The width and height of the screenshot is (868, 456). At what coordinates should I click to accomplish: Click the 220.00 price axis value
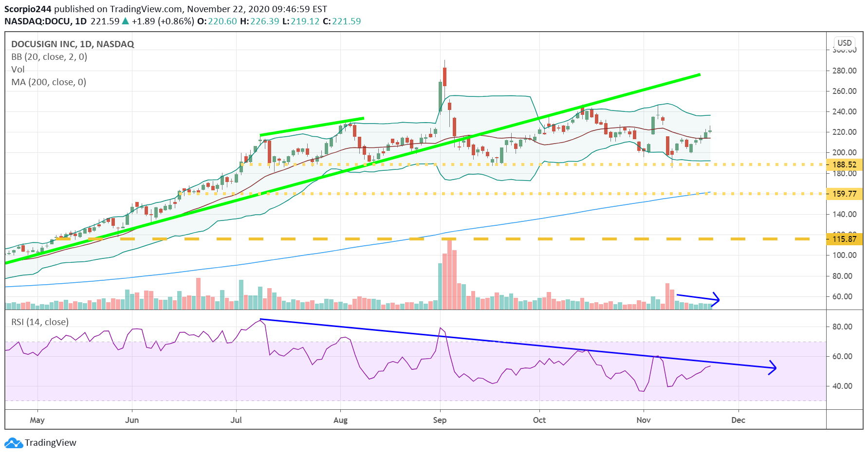point(845,132)
